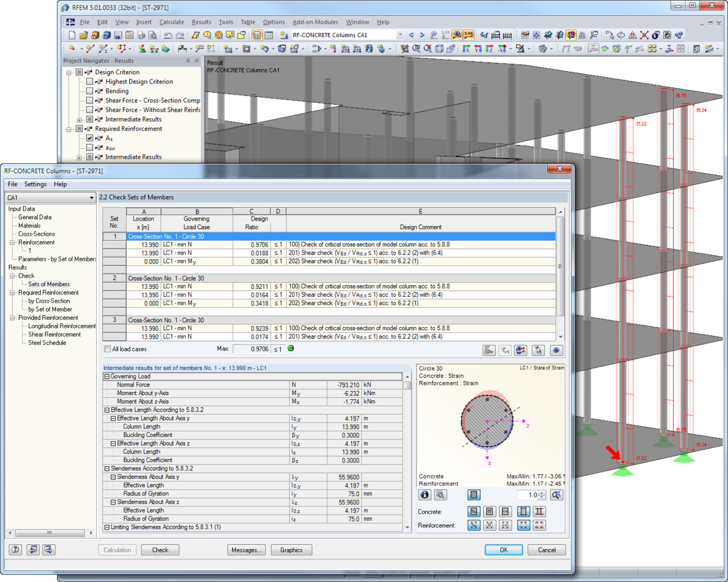Select the jump-to-member arrow icon
The height and width of the screenshot is (582, 728).
[x=539, y=350]
